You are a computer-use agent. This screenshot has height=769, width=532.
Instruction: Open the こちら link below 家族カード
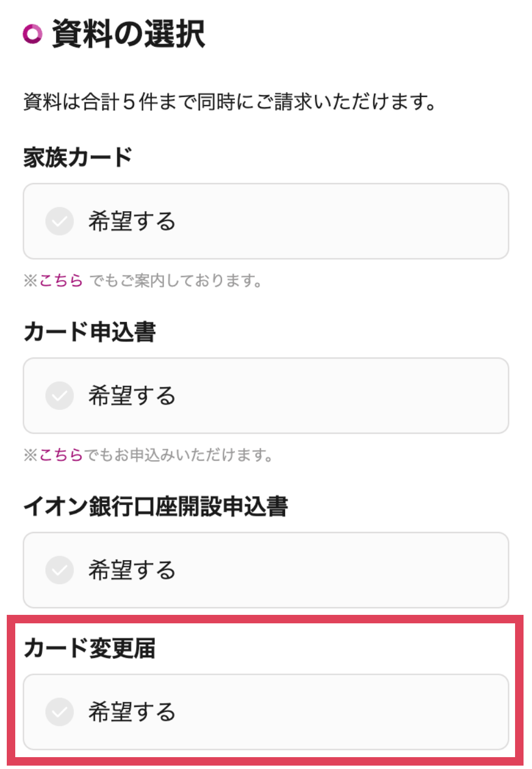point(61,280)
